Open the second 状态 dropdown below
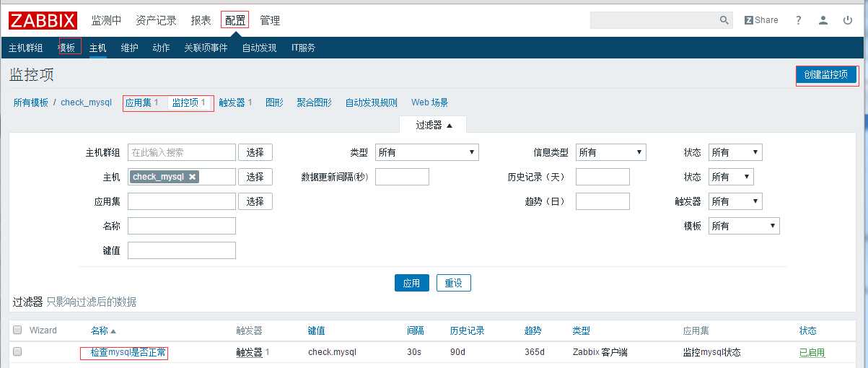This screenshot has width=868, height=368. (731, 177)
